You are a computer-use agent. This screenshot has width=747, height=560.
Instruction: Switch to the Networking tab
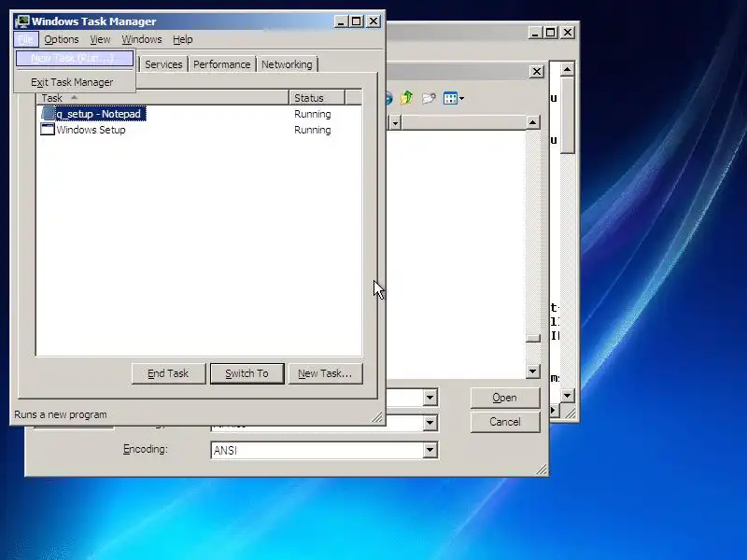coord(287,64)
